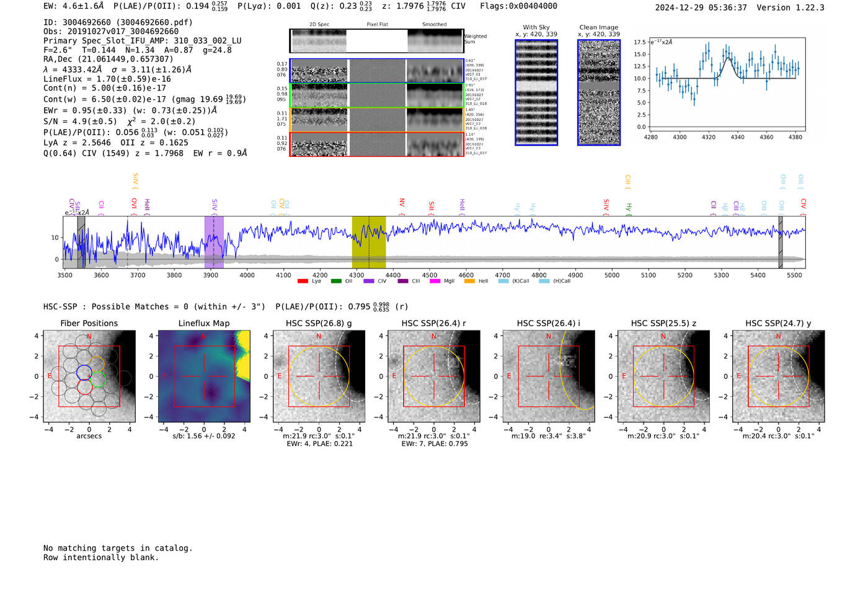The height and width of the screenshot is (591, 868).
Task: Open the With Sky spectral image
Action: point(536,92)
